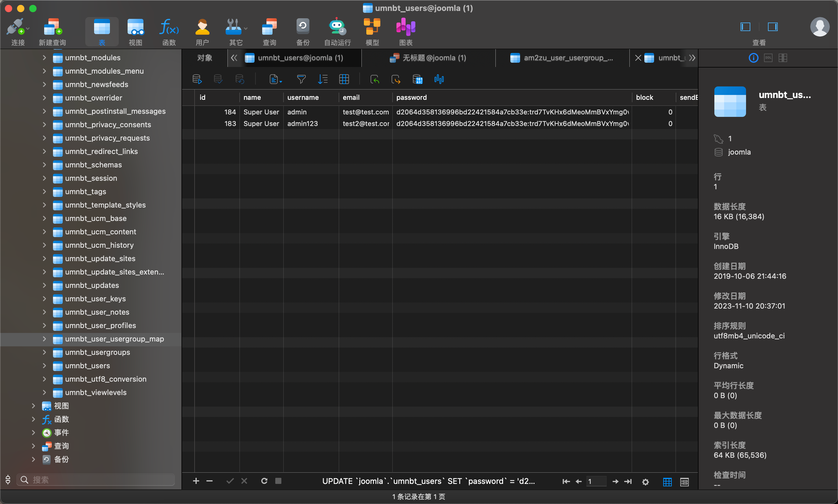Screen dimensions: 838x504
Task: Open the info panel icon
Action: 753,58
